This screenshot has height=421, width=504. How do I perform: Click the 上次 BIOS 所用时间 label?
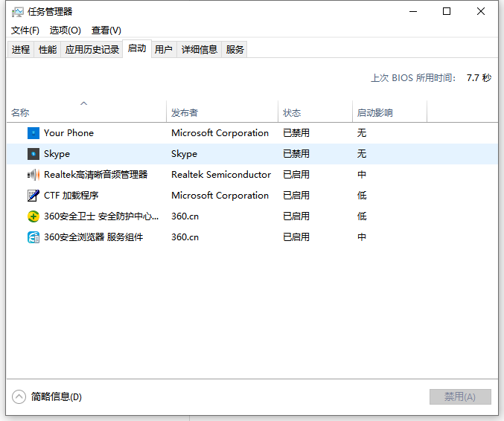pyautogui.click(x=413, y=78)
